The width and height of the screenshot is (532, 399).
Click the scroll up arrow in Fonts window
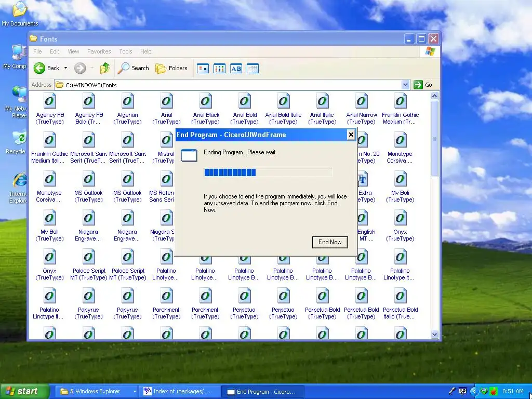[x=435, y=96]
